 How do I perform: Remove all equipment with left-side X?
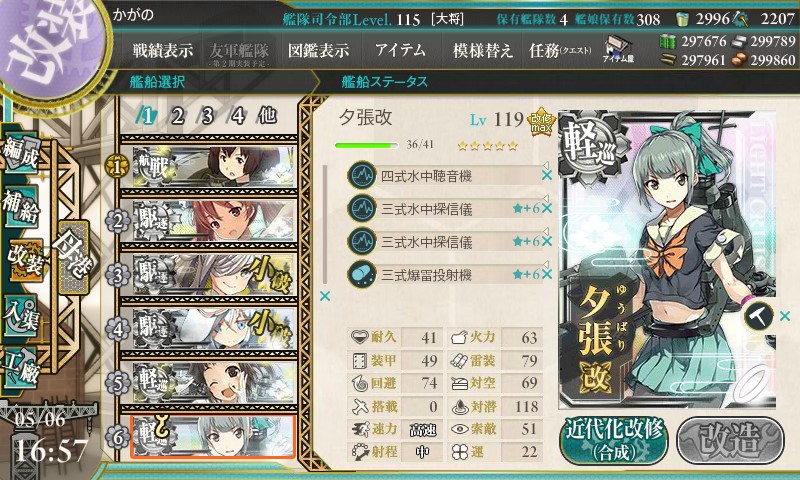point(324,296)
